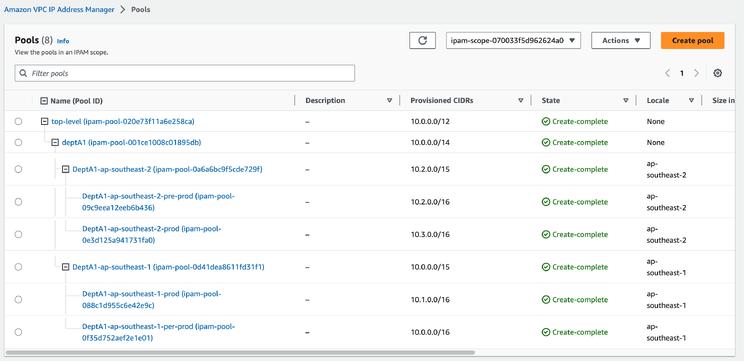Image resolution: width=744 pixels, height=361 pixels.
Task: Open deptA1 pool details link
Action: 132,142
